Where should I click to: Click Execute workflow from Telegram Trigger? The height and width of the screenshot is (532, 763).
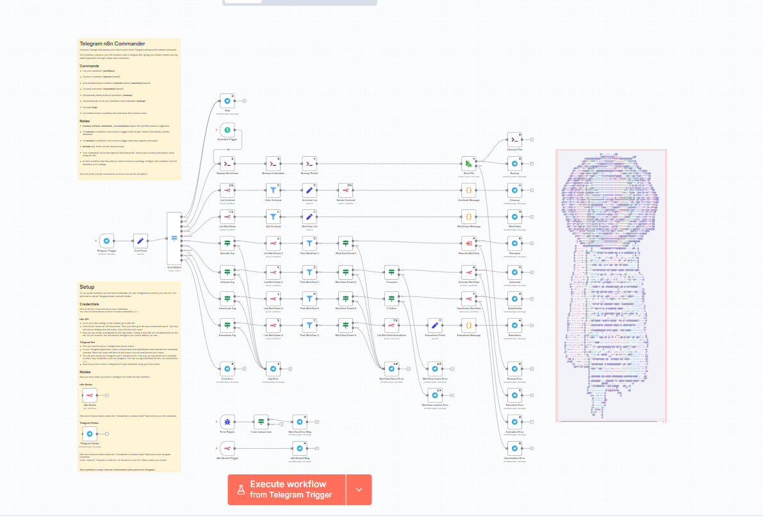click(286, 490)
